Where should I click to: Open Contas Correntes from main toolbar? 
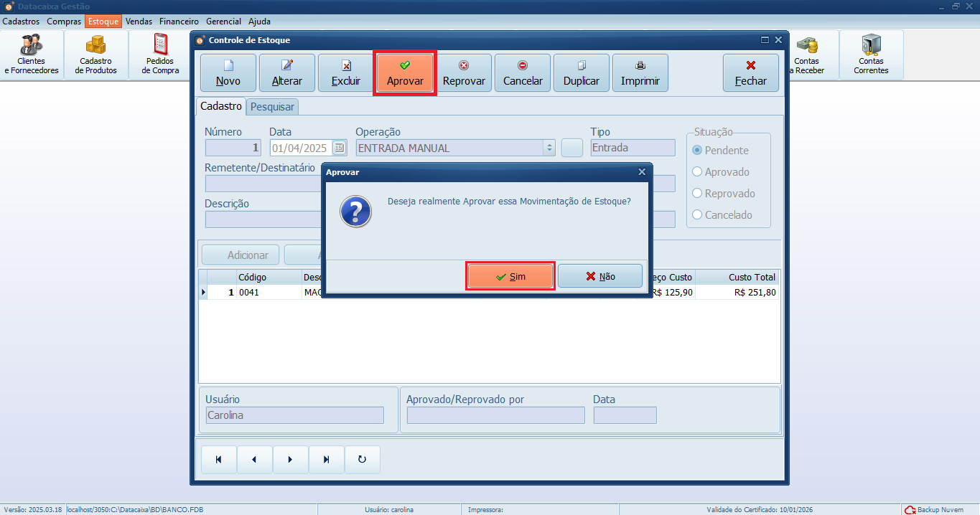(871, 55)
